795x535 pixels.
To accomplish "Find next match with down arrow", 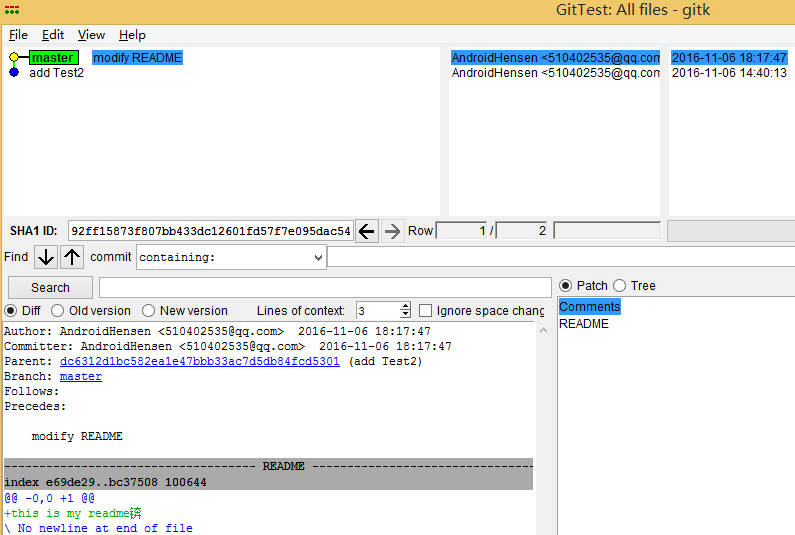I will [x=46, y=257].
